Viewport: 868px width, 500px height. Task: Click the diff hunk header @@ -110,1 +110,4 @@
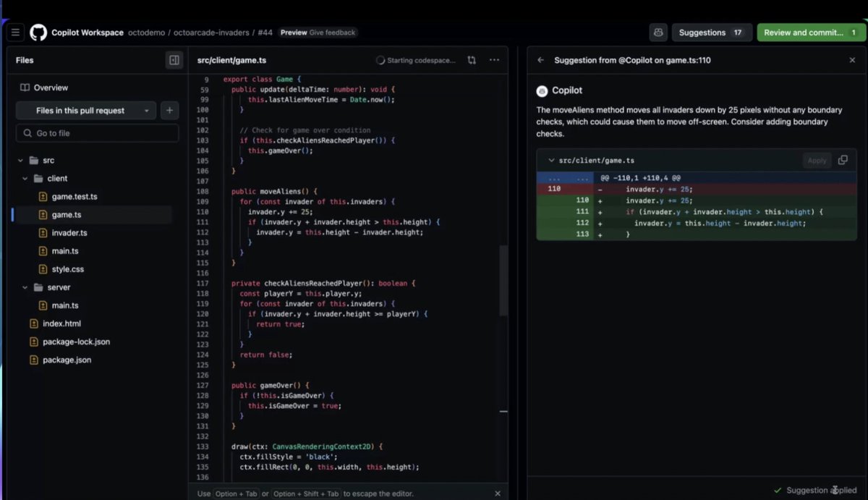640,177
